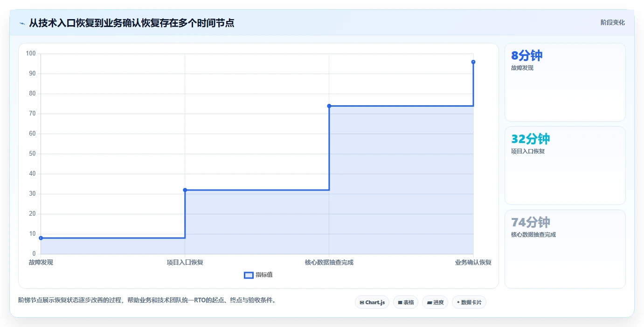Open the 32分钟 项目入口恢复 card
The image size is (644, 327).
pos(565,165)
